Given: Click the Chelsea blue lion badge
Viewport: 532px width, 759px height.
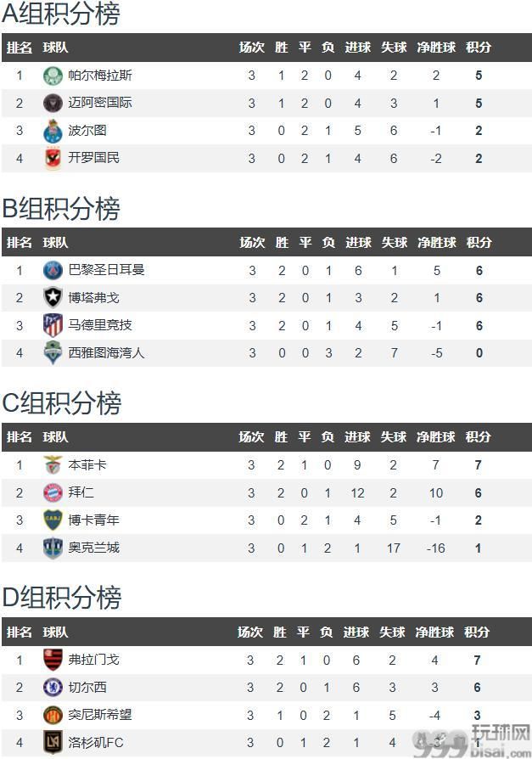Looking at the screenshot, I should (x=53, y=688).
